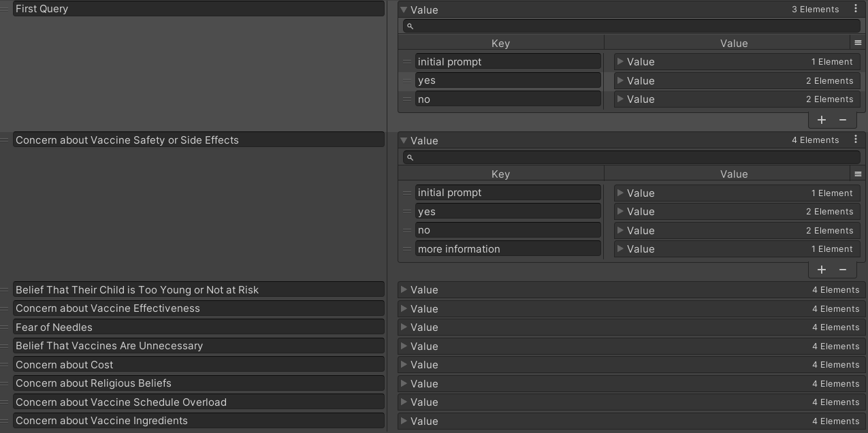Collapse the First Query Value foldout
868x433 pixels.
pyautogui.click(x=404, y=10)
